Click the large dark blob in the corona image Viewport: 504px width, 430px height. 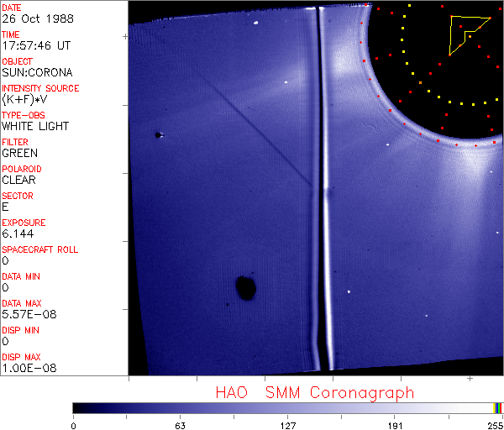click(x=246, y=288)
